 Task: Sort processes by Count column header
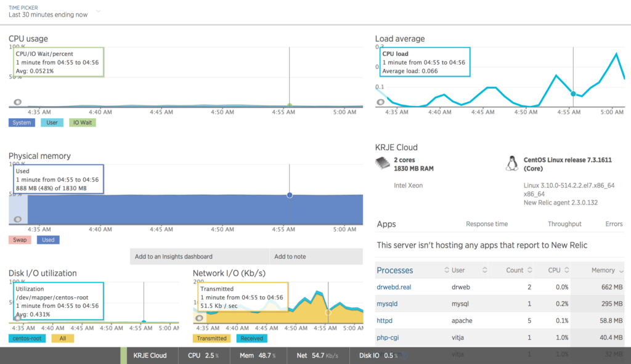[515, 270]
